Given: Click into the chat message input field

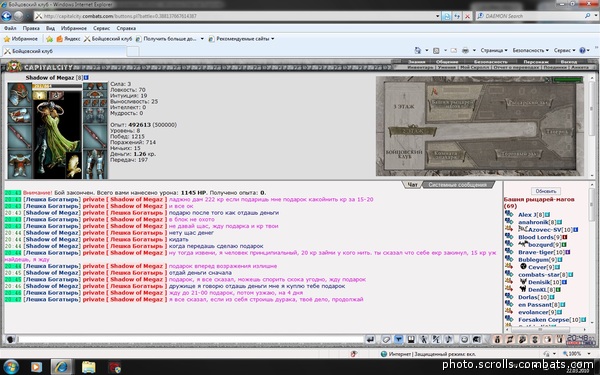Looking at the screenshot, I should click(191, 339).
